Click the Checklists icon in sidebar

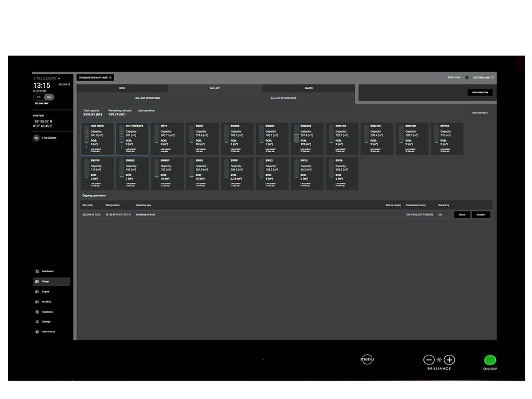click(37, 312)
